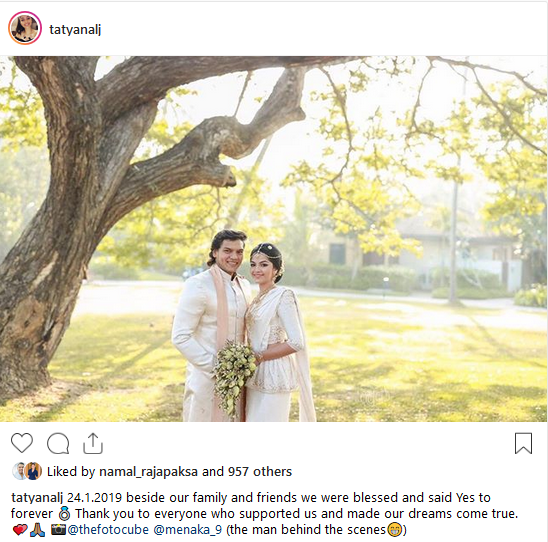The height and width of the screenshot is (542, 548).
Task: Open the @thefotocube mention
Action: pos(108,530)
